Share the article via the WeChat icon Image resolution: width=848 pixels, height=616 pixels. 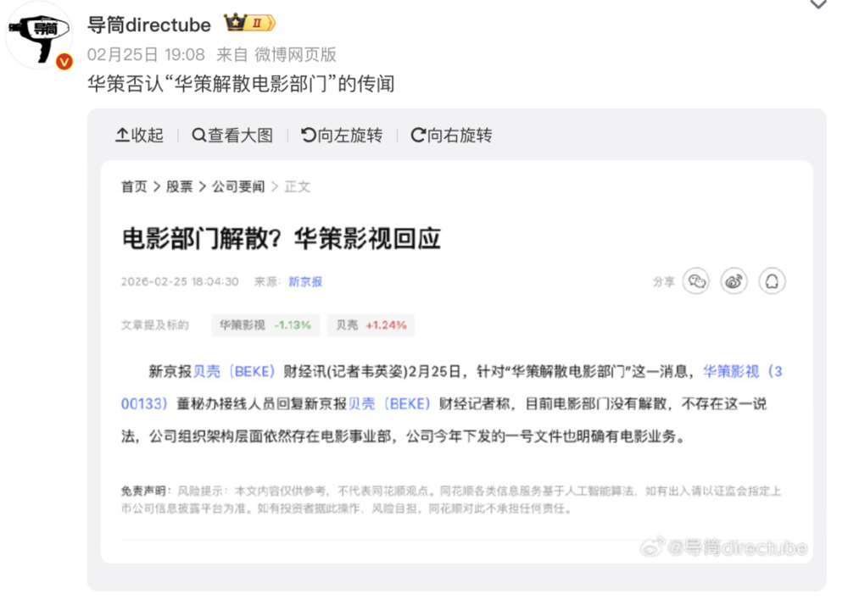(x=696, y=281)
